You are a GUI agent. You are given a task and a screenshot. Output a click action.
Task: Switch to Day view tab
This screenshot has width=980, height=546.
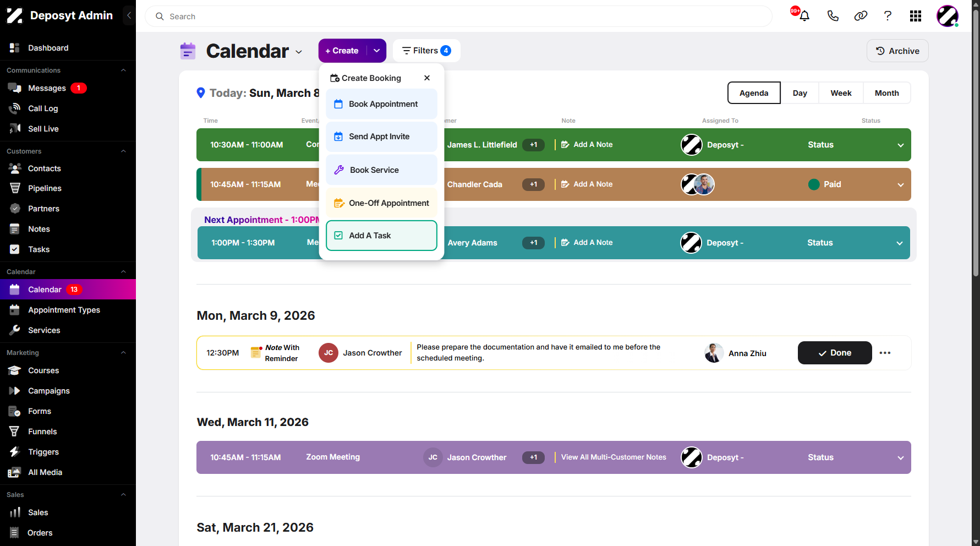pos(800,93)
